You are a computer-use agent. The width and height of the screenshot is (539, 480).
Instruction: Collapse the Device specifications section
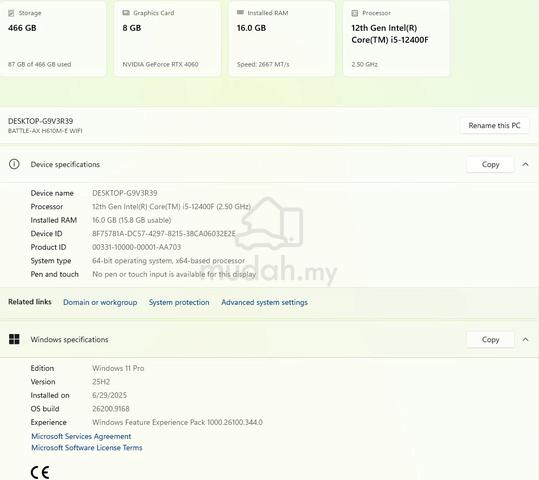click(525, 164)
